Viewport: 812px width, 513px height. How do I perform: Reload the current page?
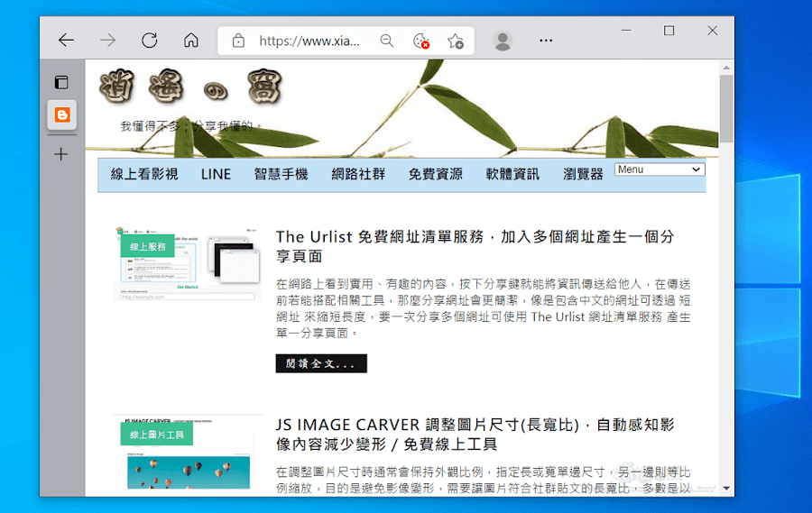(150, 41)
